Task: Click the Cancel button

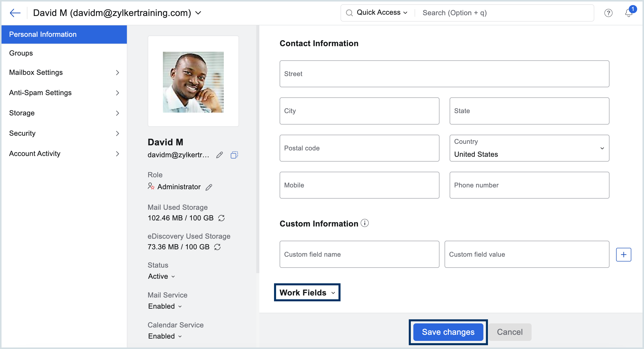Action: click(x=510, y=332)
